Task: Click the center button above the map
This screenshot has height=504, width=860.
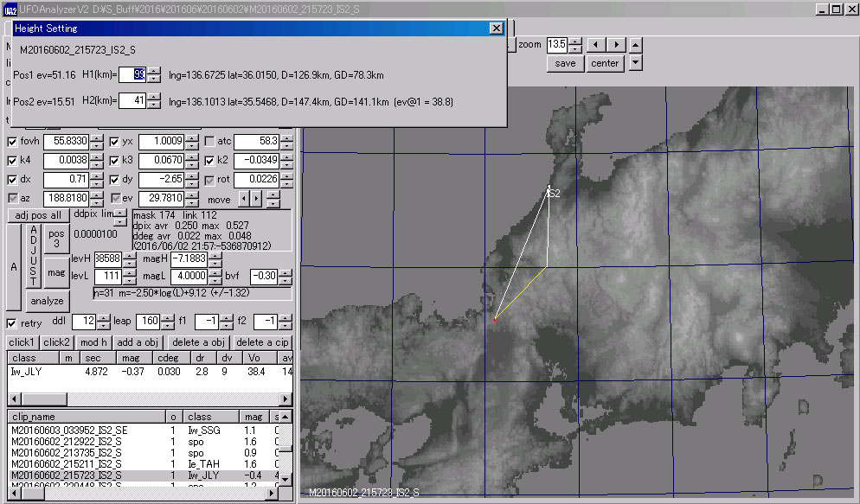Action: (x=605, y=63)
